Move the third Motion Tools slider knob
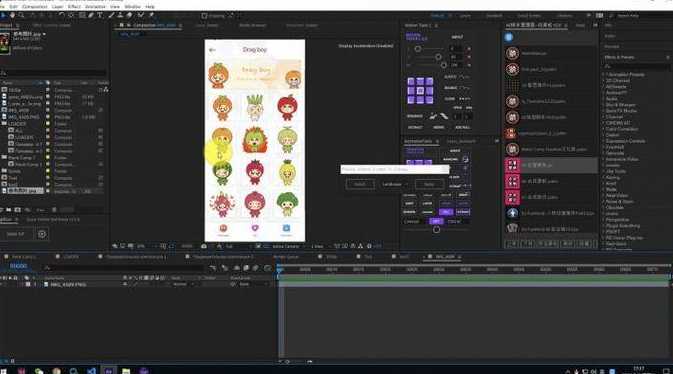This screenshot has width=673, height=374. (x=444, y=65)
